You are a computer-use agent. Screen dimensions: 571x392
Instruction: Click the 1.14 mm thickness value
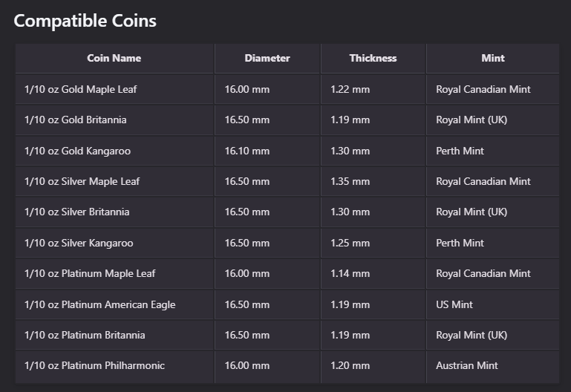[x=350, y=273]
